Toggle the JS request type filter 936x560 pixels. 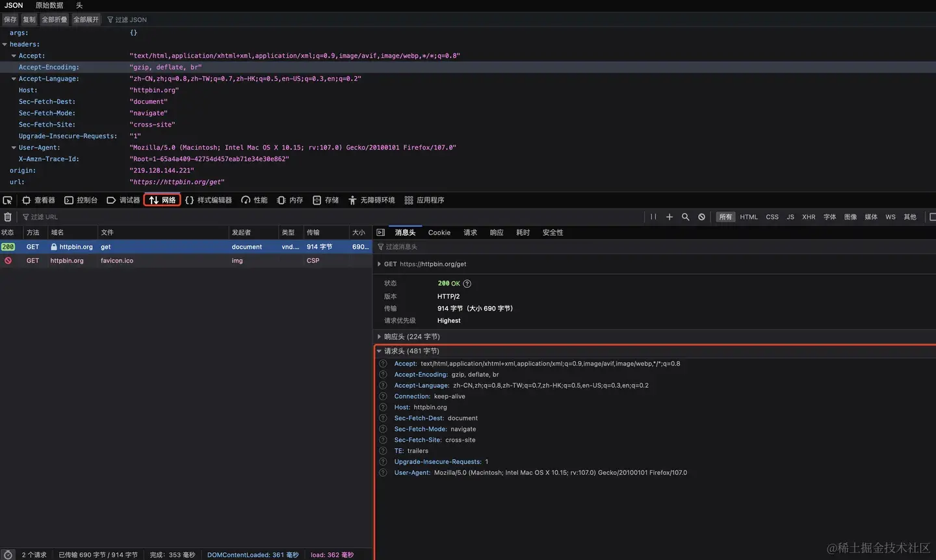tap(790, 217)
